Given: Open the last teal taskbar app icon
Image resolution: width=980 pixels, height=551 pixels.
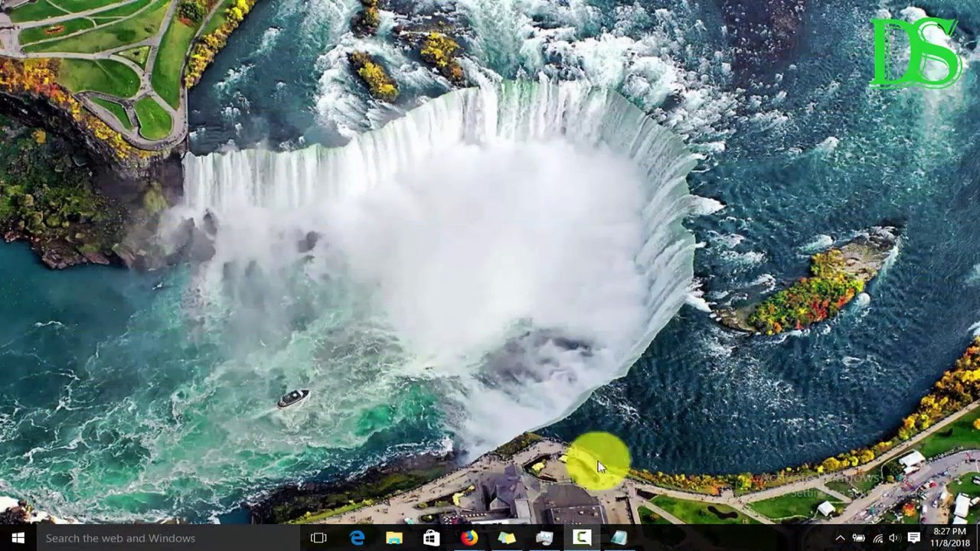Looking at the screenshot, I should click(619, 538).
